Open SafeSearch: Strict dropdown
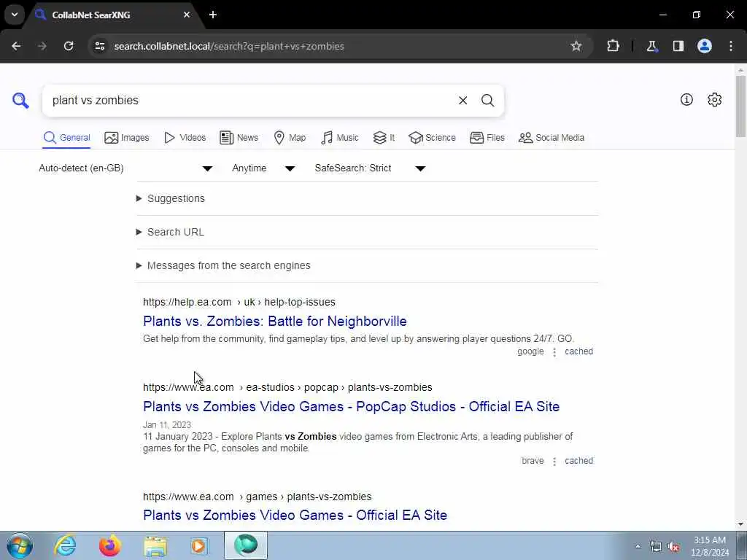 point(370,168)
